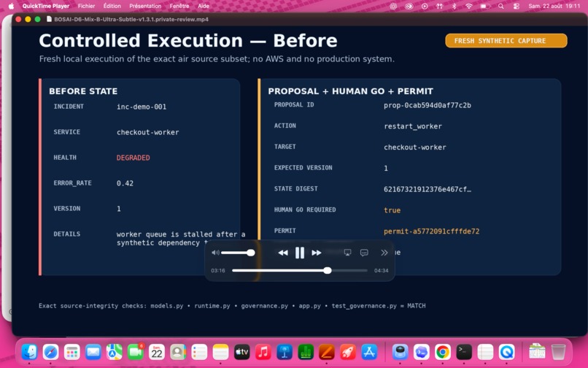This screenshot has width=588, height=368.
Task: Open the Wi-Fi menu
Action: point(469,6)
